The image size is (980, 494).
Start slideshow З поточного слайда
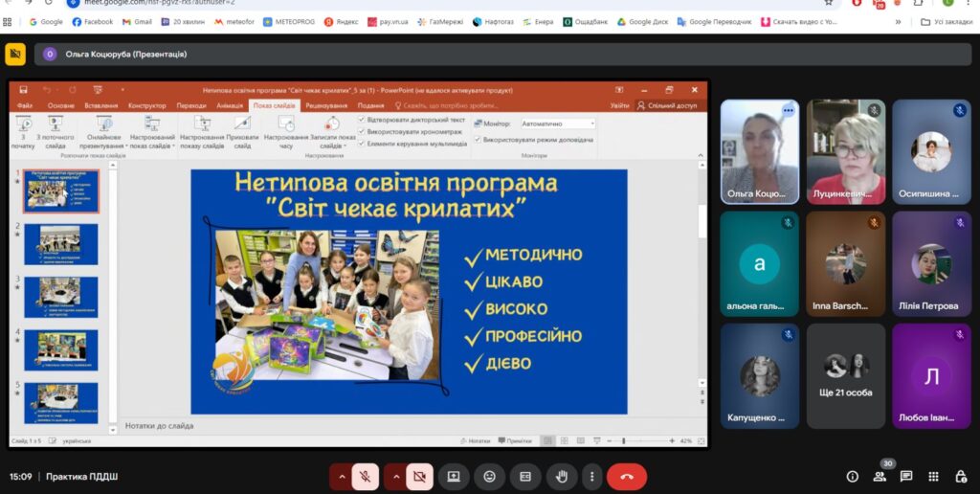(55, 132)
